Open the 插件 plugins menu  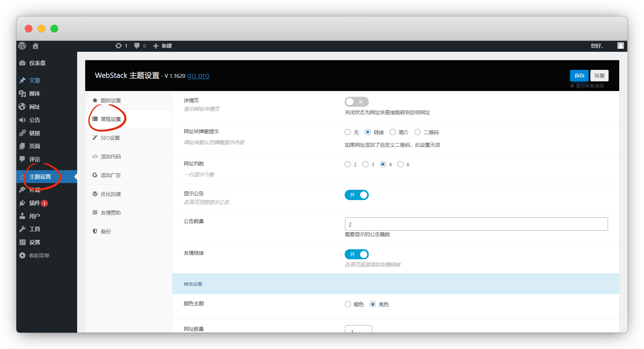pos(35,203)
